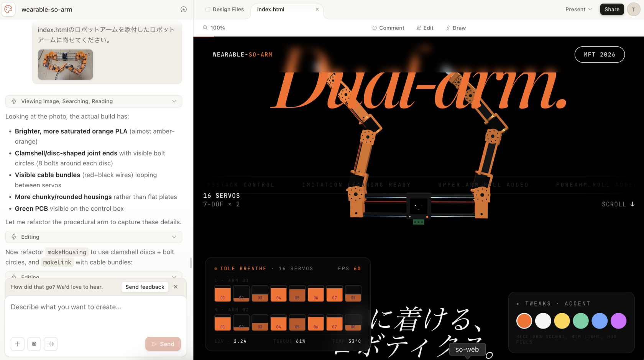Close the index.html tab
Image resolution: width=644 pixels, height=360 pixels.
pos(317,9)
